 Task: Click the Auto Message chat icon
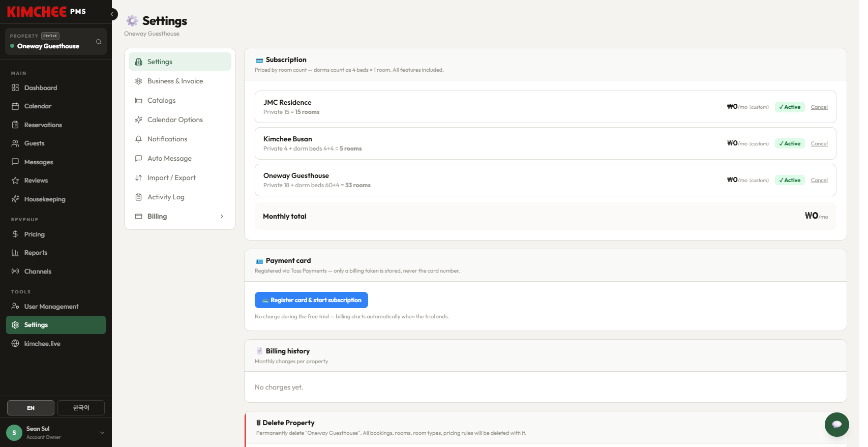click(138, 158)
